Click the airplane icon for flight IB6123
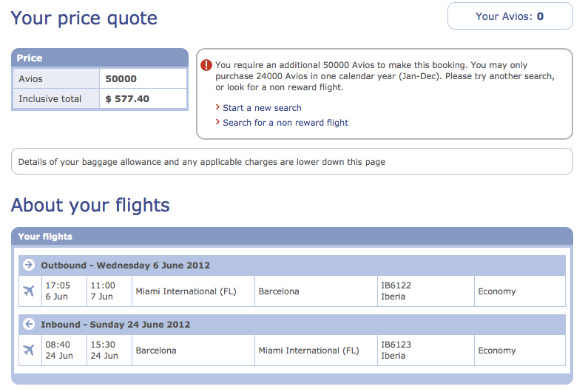 29,350
